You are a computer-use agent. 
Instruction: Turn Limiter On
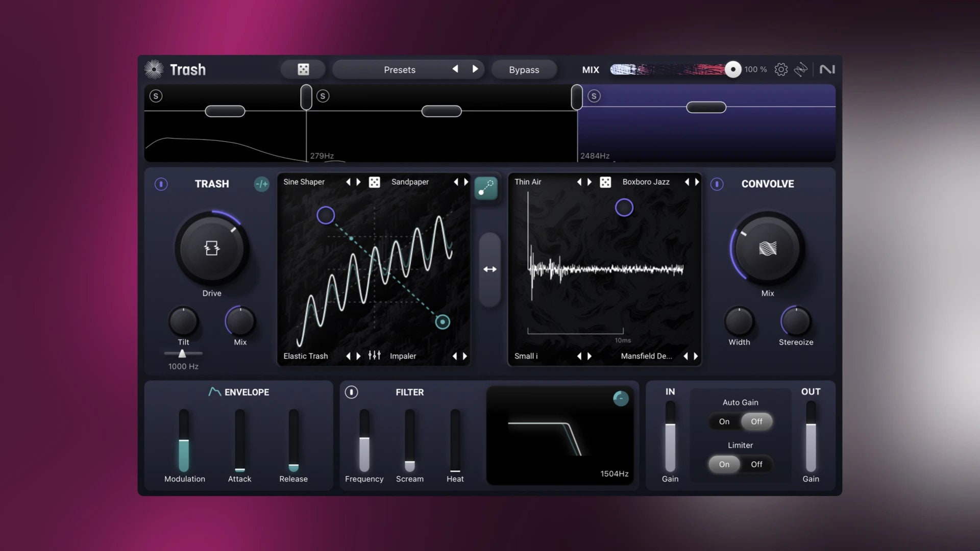(724, 464)
